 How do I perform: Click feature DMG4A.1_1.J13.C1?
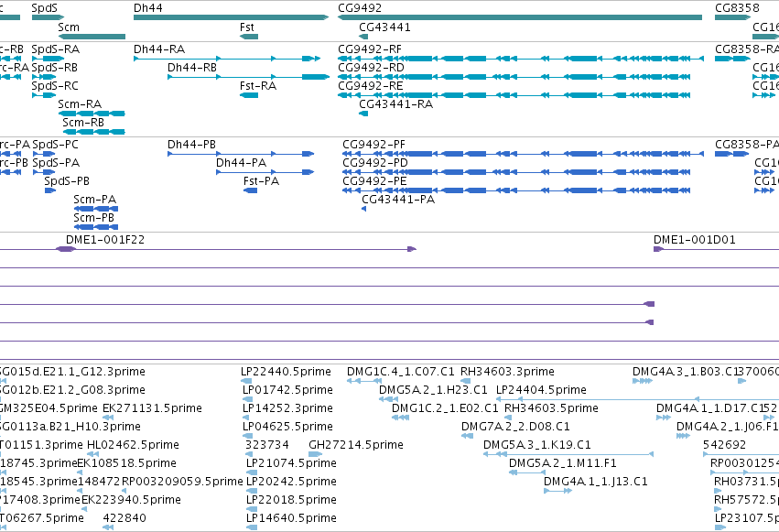[x=557, y=491]
